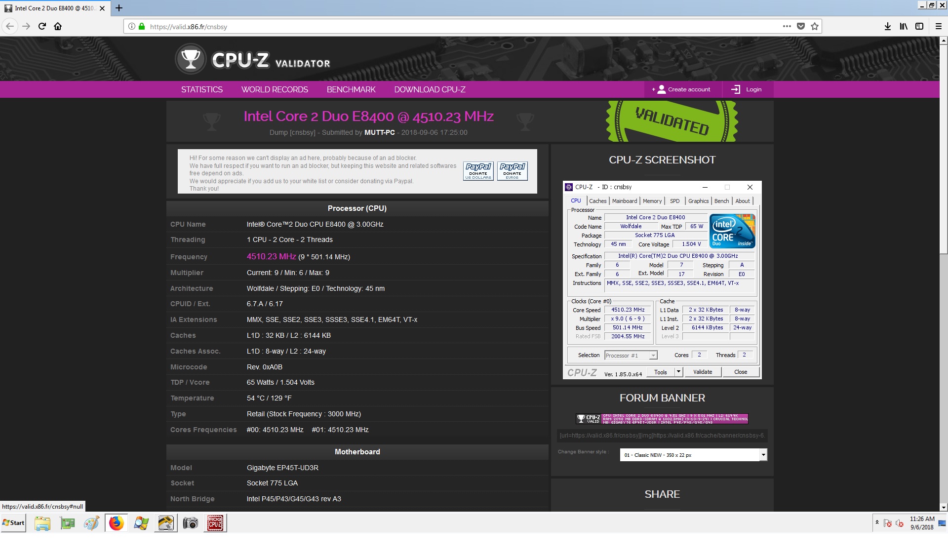Click the Create account person icon

(x=661, y=89)
